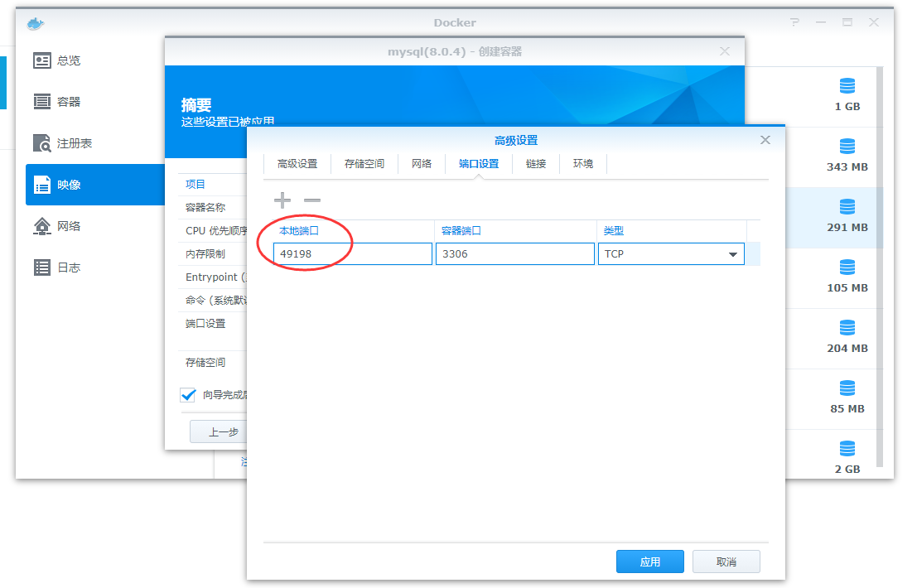
Task: Toggle the 向导完成后 checkbox
Action: [189, 395]
